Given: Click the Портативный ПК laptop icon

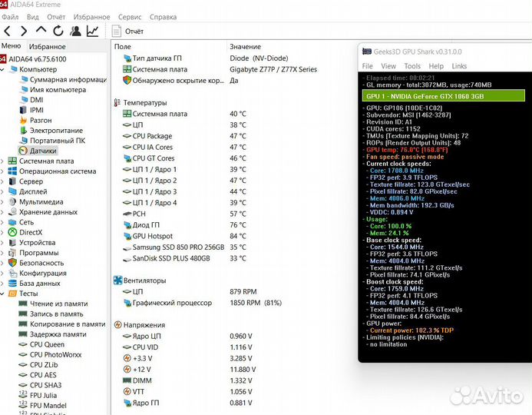Looking at the screenshot, I should [x=24, y=141].
